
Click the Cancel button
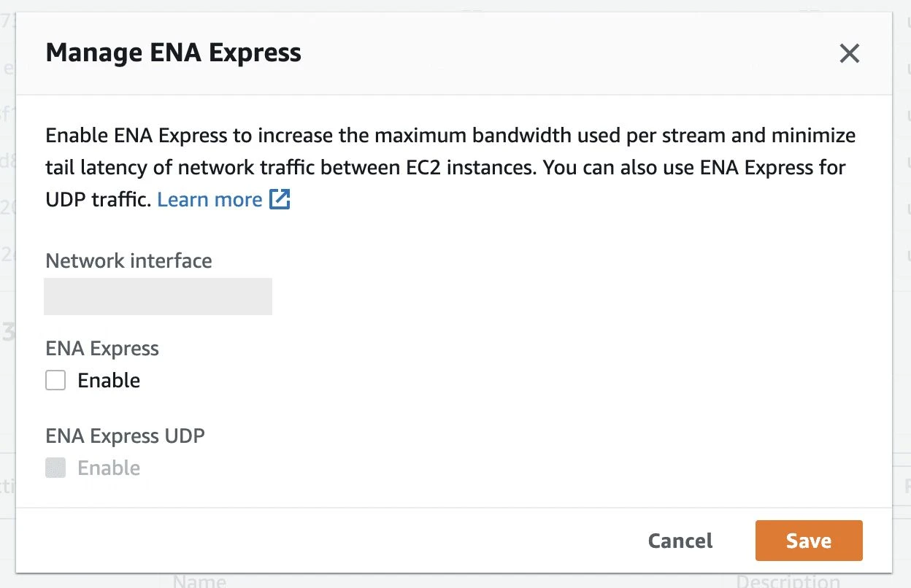click(x=680, y=541)
